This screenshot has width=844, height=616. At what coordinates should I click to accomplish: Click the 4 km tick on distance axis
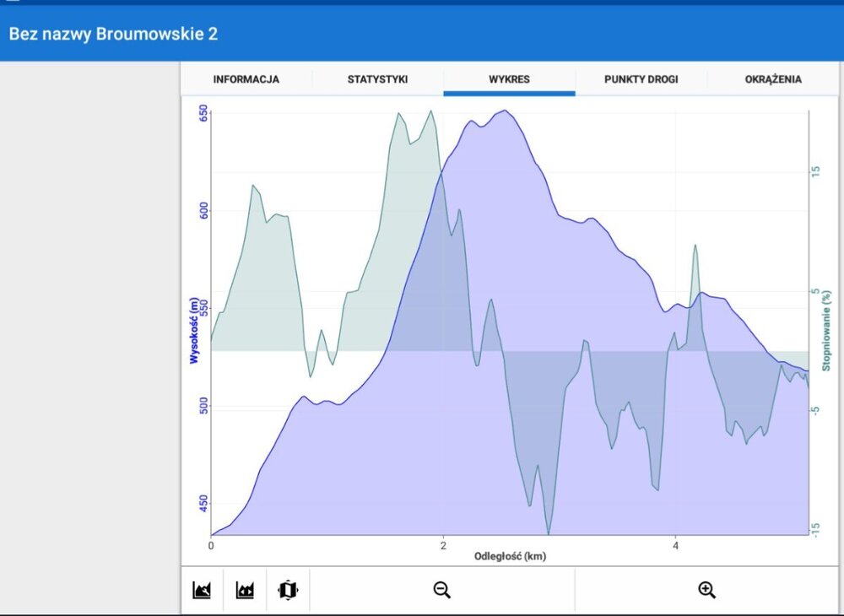pos(676,545)
